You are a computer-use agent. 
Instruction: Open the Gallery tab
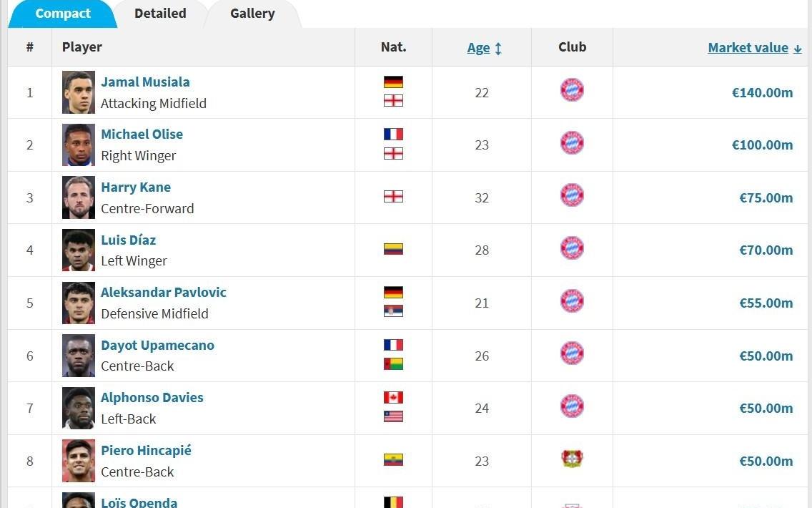[x=252, y=14]
